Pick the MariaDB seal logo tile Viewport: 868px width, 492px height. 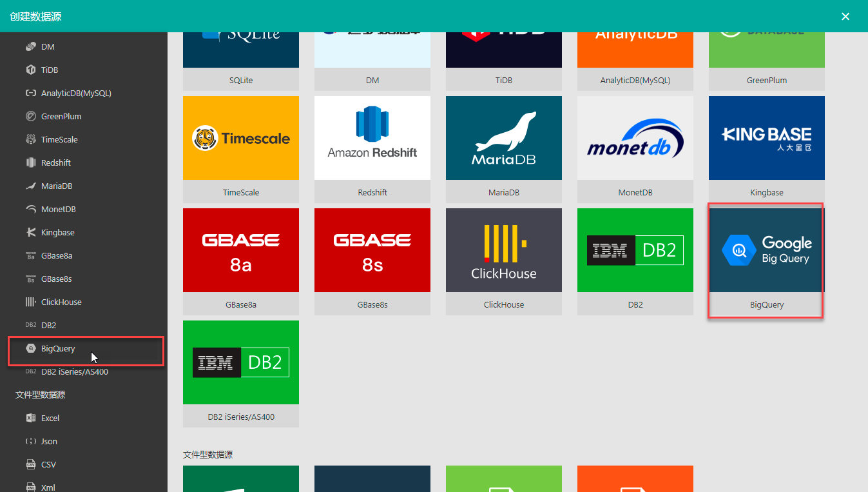(504, 150)
